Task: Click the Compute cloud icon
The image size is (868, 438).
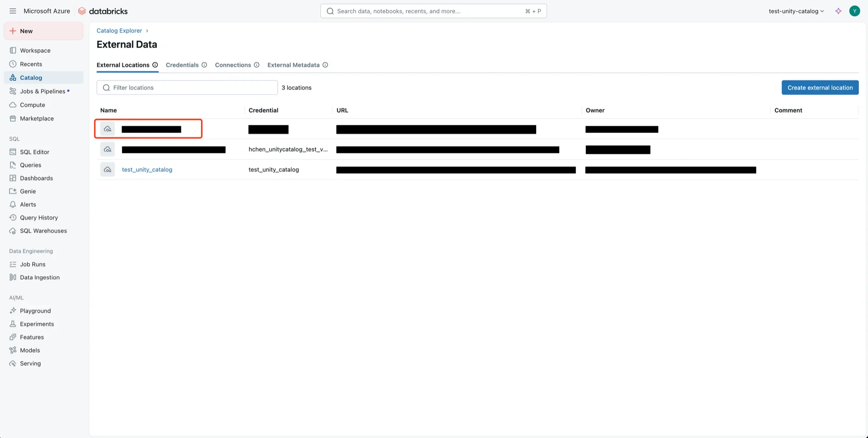Action: pyautogui.click(x=13, y=104)
